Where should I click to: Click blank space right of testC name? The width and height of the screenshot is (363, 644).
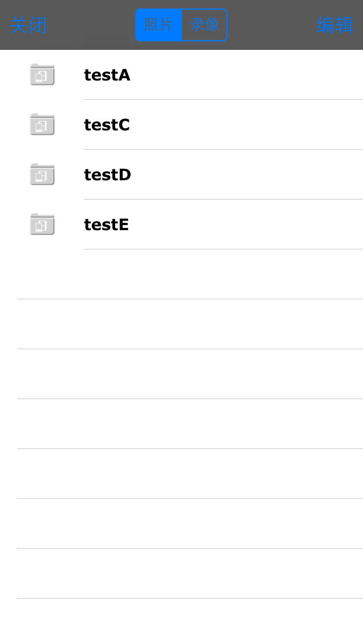(247, 125)
